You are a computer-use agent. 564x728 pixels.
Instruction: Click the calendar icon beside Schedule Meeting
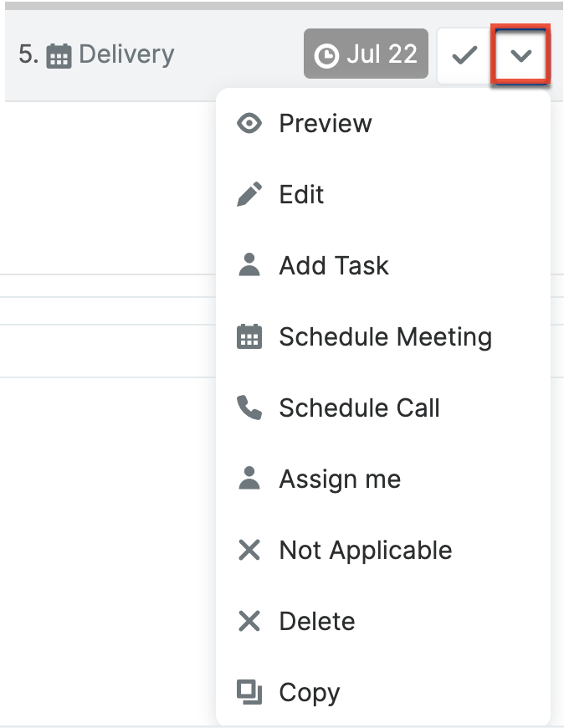tap(249, 337)
